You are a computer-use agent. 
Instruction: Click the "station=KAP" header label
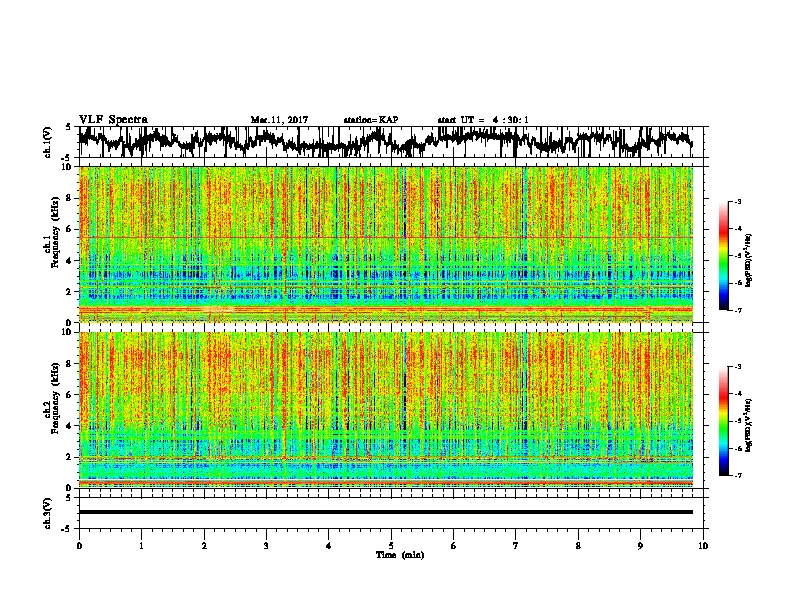[371, 120]
